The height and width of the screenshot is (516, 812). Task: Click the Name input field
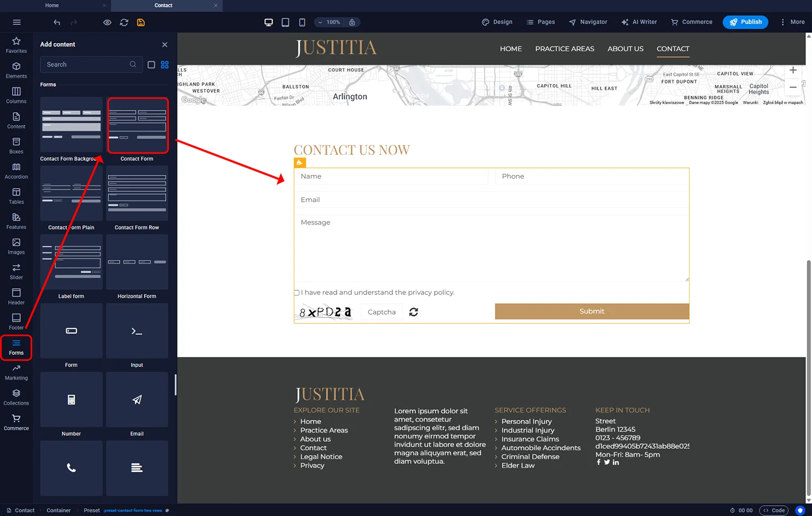pyautogui.click(x=391, y=177)
